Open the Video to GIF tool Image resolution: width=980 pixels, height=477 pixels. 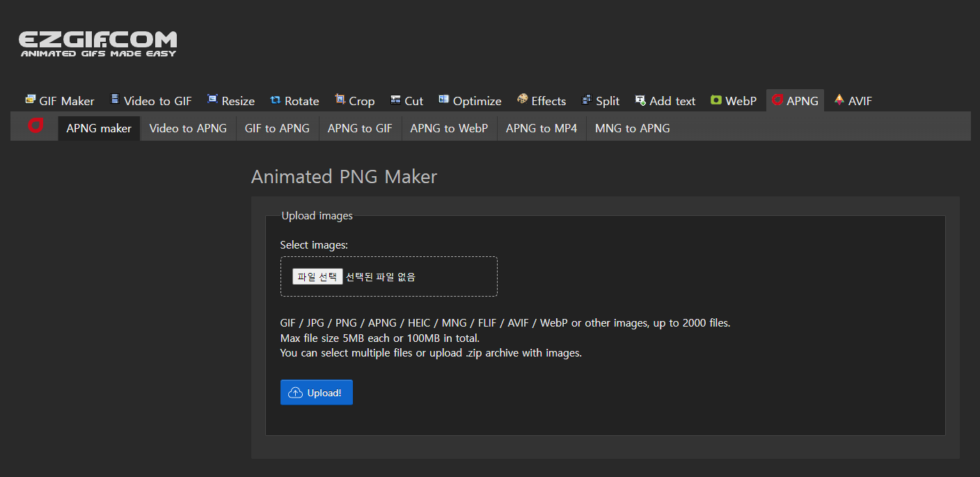point(151,101)
